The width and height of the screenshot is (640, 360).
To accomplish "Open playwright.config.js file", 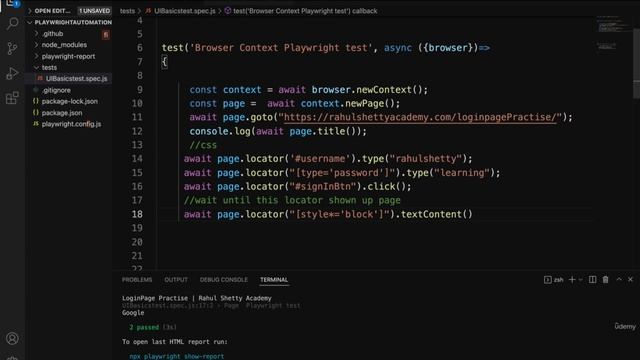I will tap(71, 124).
